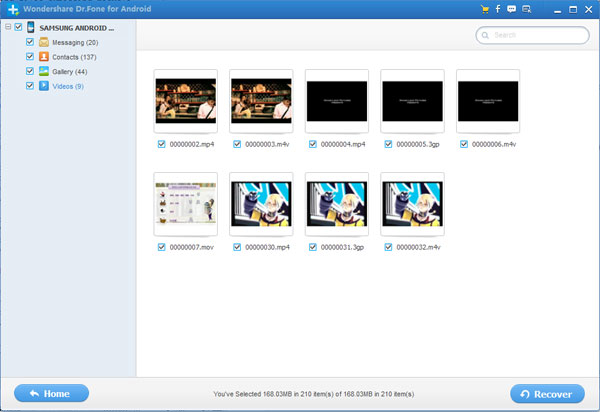
Task: Select the 00000007.mov video thumbnail
Action: coord(186,204)
